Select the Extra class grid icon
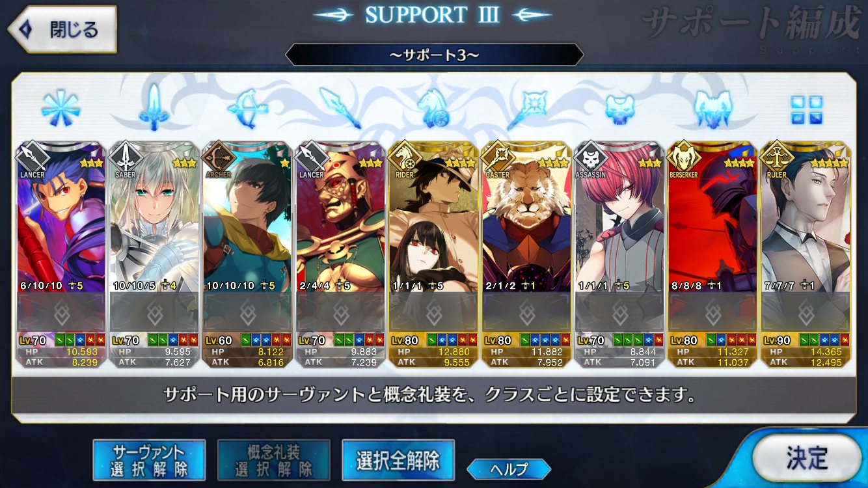Viewport: 868px width, 488px height. [806, 109]
